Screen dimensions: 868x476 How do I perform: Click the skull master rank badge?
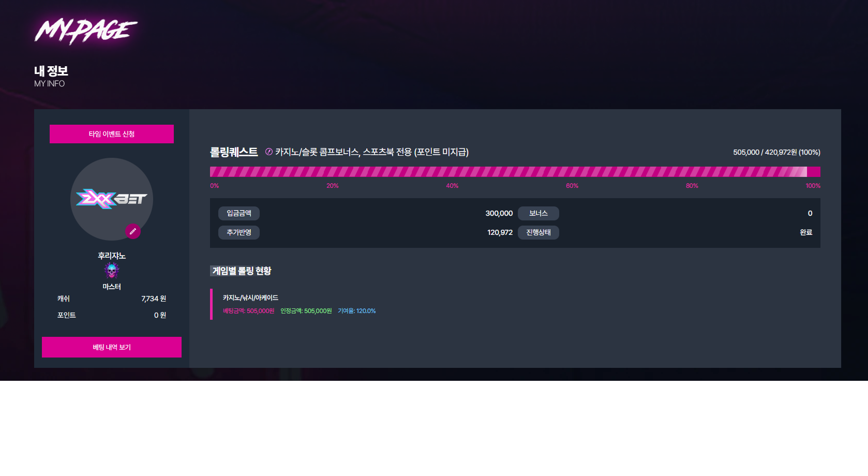coord(112,270)
